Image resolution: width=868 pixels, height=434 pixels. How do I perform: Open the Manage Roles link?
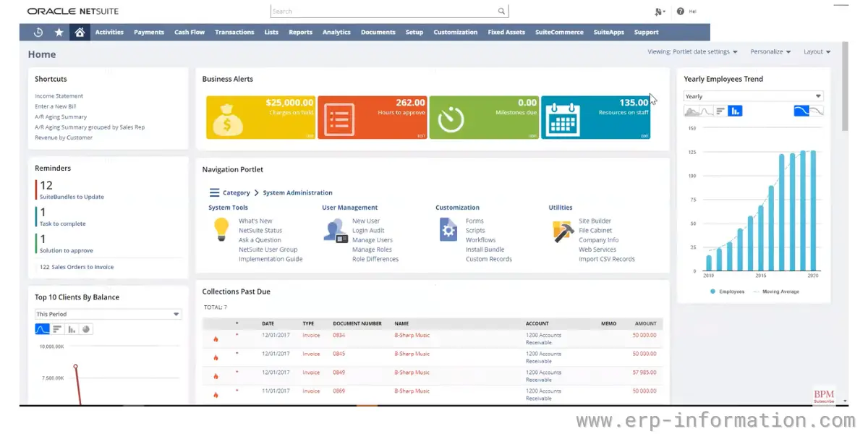(x=372, y=250)
